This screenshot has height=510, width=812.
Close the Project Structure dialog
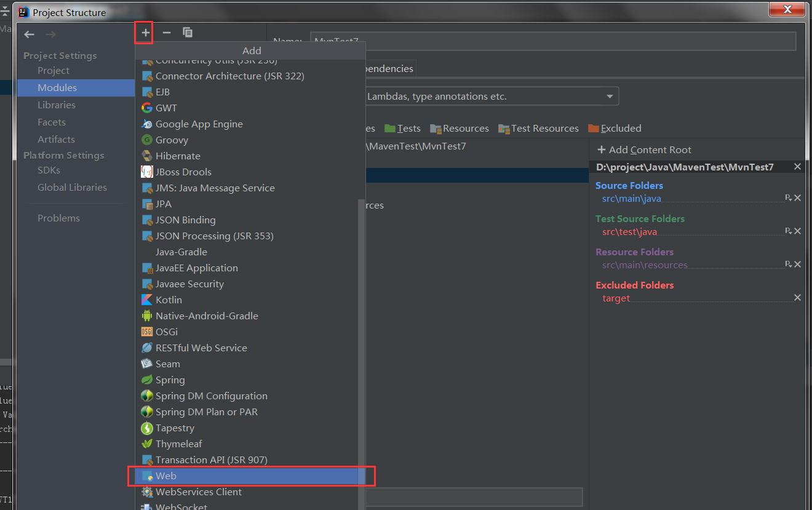787,9
